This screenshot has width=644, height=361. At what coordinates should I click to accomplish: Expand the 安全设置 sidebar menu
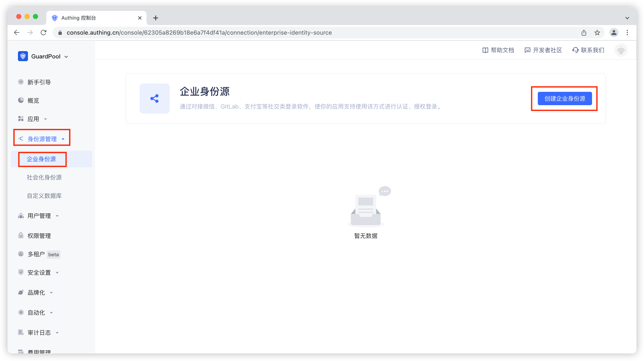(39, 273)
